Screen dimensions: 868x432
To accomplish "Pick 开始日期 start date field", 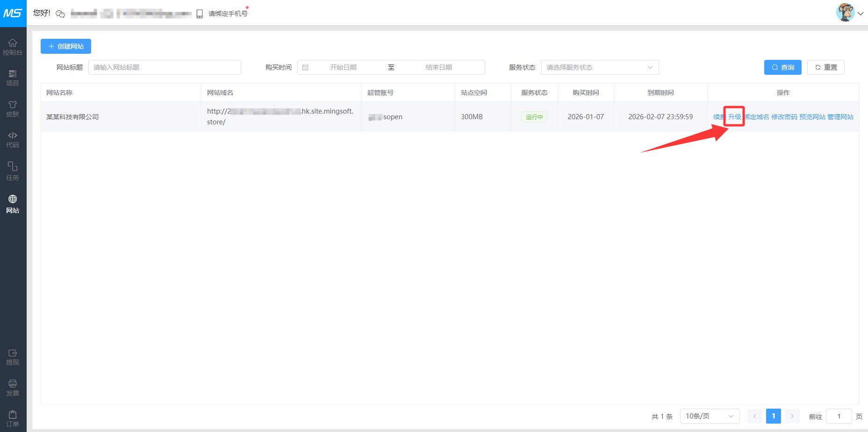I will [x=343, y=67].
